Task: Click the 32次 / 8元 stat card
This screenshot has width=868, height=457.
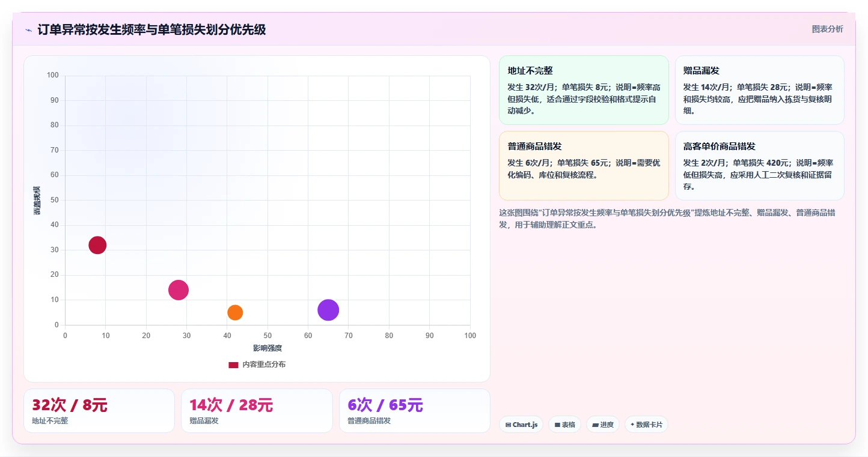Action: 99,411
